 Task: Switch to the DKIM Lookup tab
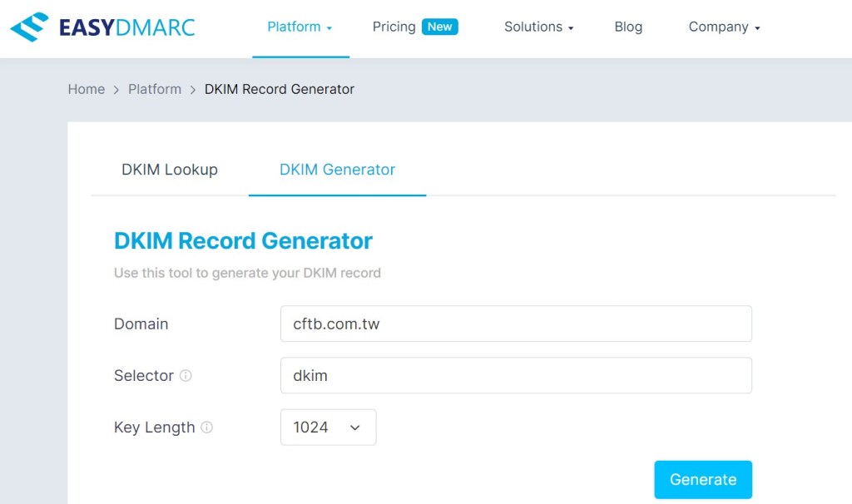pos(170,170)
